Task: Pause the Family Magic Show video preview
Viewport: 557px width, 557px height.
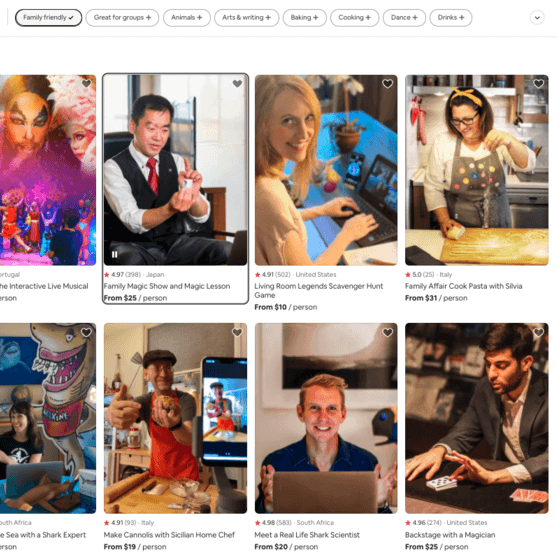Action: (114, 254)
